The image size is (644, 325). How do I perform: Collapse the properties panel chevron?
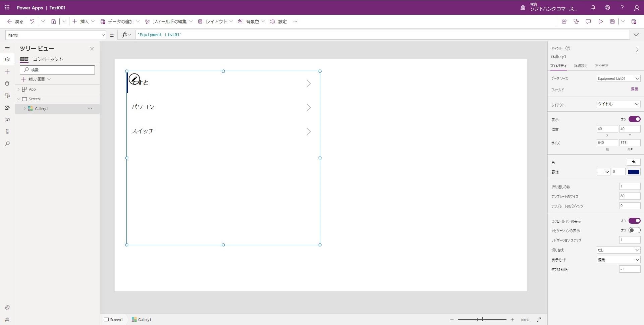(637, 50)
